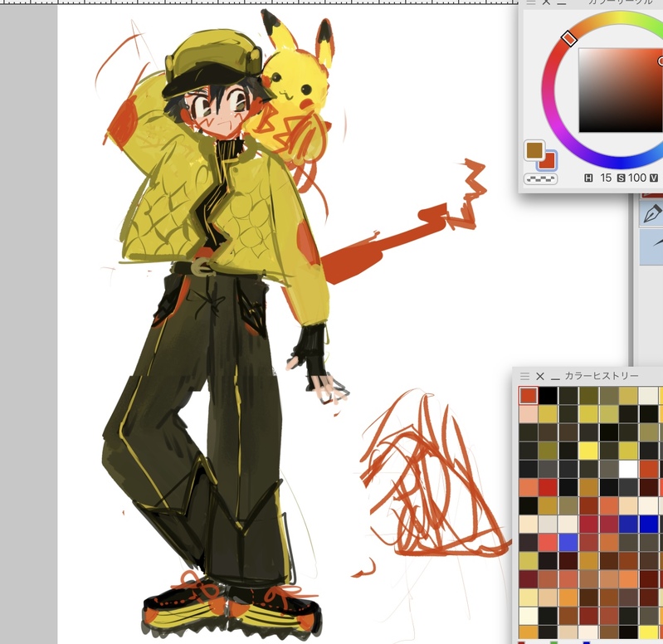Click the Color History panel title
Image resolution: width=663 pixels, height=644 pixels.
point(602,375)
